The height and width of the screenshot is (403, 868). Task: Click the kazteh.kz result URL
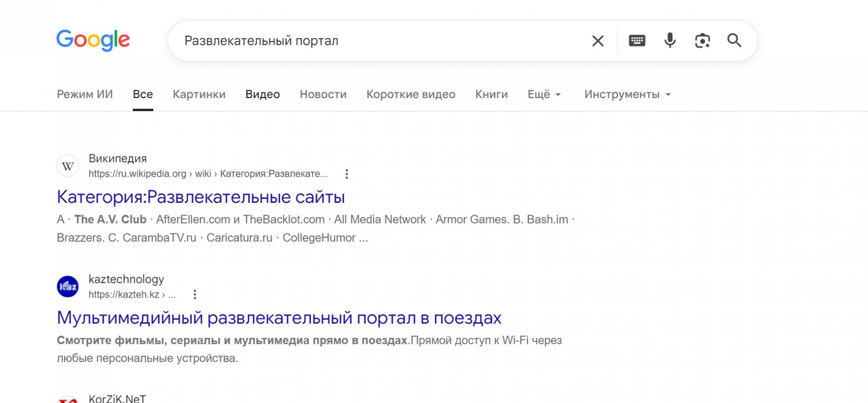point(132,295)
